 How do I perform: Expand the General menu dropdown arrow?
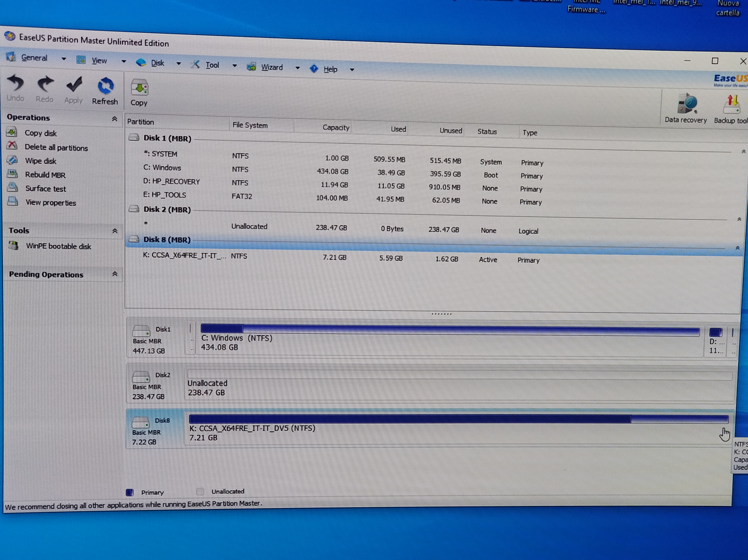pos(64,59)
